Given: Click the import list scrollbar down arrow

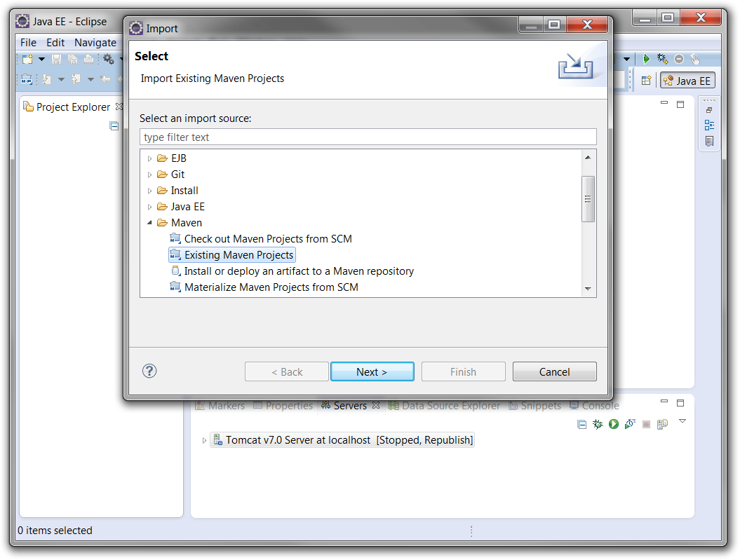Looking at the screenshot, I should (588, 289).
